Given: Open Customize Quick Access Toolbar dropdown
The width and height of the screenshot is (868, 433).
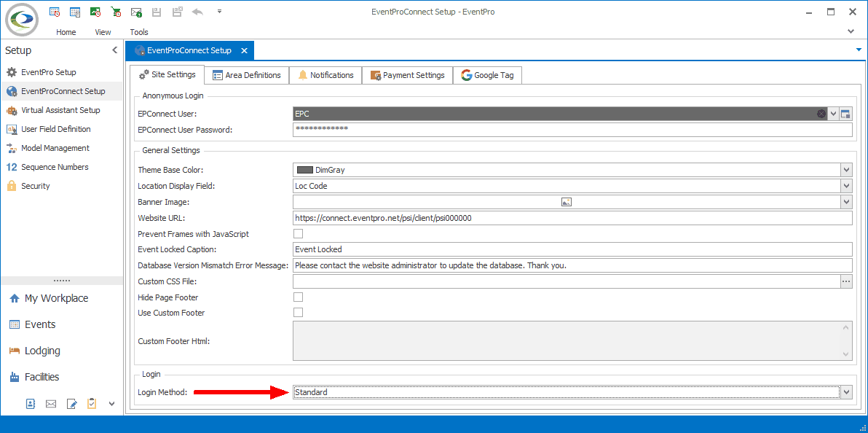Looking at the screenshot, I should coord(219,11).
